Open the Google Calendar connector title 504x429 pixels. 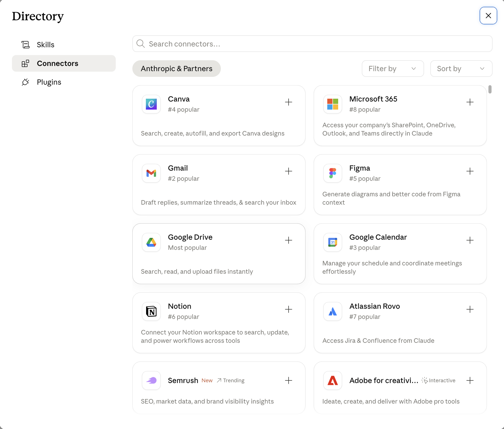[x=378, y=237]
